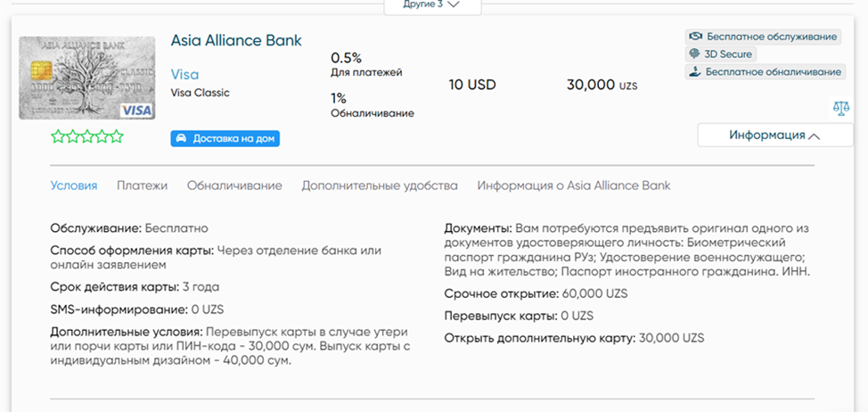This screenshot has height=412, width=868.
Task: Click the Visa Classic label text
Action: click(x=200, y=93)
